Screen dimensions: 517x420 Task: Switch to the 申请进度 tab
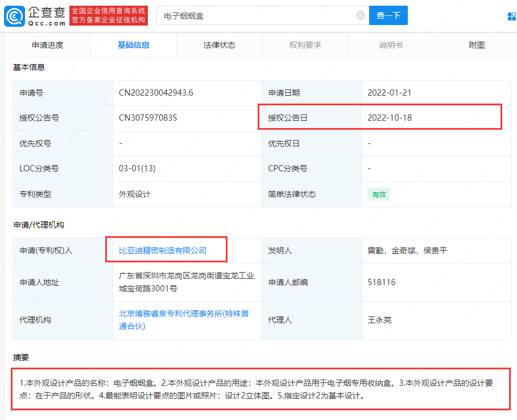point(47,45)
